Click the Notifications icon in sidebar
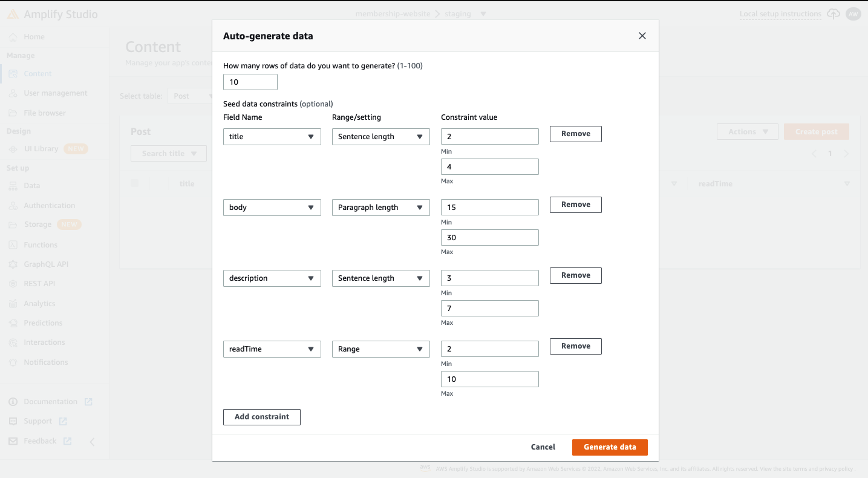The width and height of the screenshot is (868, 478). tap(13, 362)
